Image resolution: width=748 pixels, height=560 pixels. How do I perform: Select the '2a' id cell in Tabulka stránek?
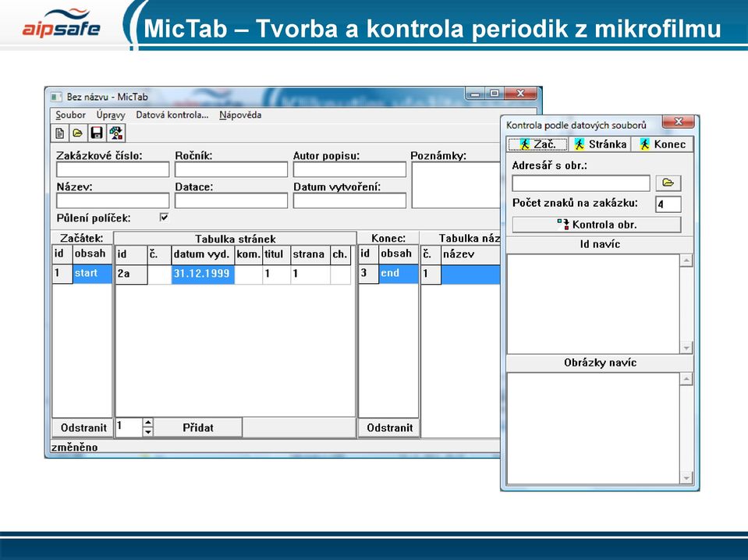click(131, 274)
